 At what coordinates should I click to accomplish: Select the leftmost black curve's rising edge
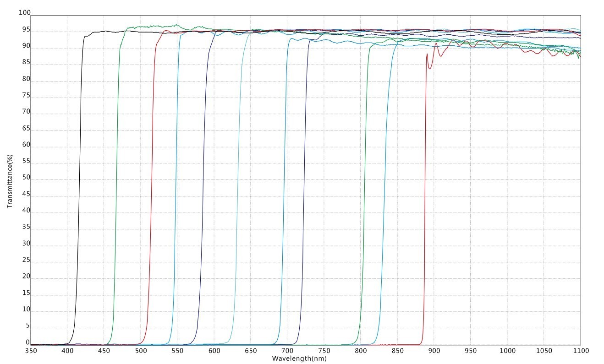point(79,183)
